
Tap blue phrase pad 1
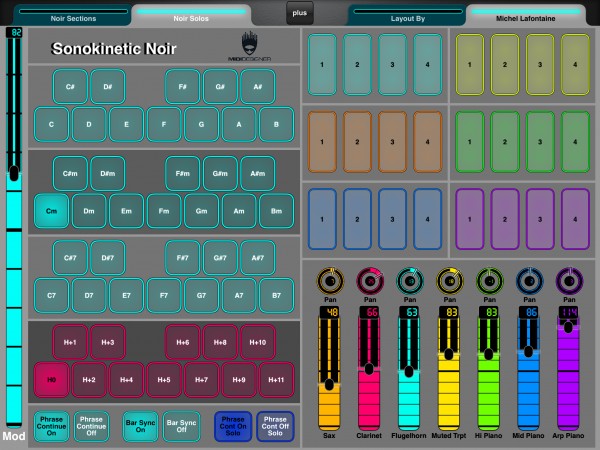click(322, 219)
